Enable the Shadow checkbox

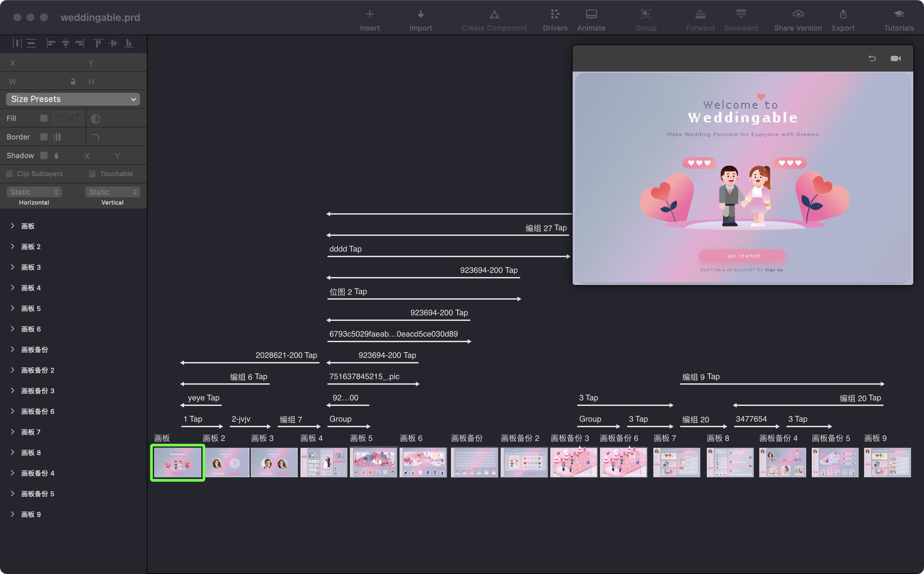44,156
